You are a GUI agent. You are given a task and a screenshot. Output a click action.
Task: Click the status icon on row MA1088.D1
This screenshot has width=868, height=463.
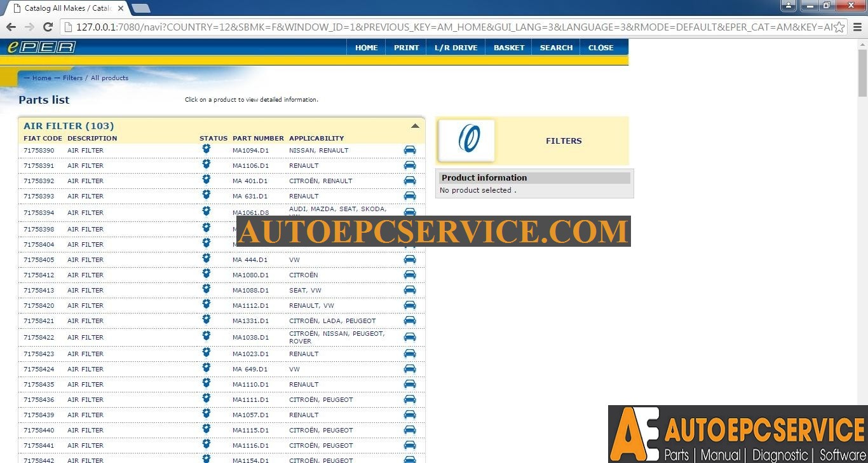click(206, 289)
